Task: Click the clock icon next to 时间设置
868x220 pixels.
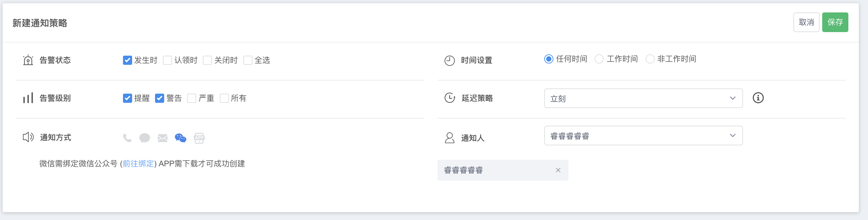Action: point(449,60)
